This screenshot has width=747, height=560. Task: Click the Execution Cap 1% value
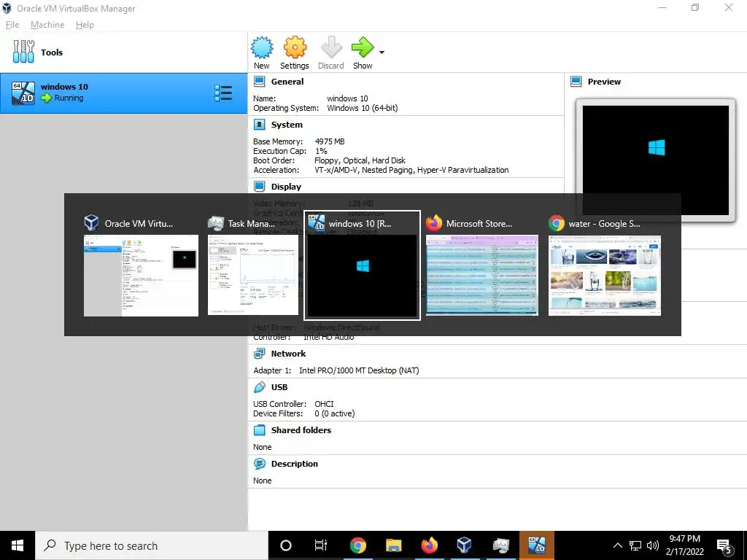[x=322, y=151]
